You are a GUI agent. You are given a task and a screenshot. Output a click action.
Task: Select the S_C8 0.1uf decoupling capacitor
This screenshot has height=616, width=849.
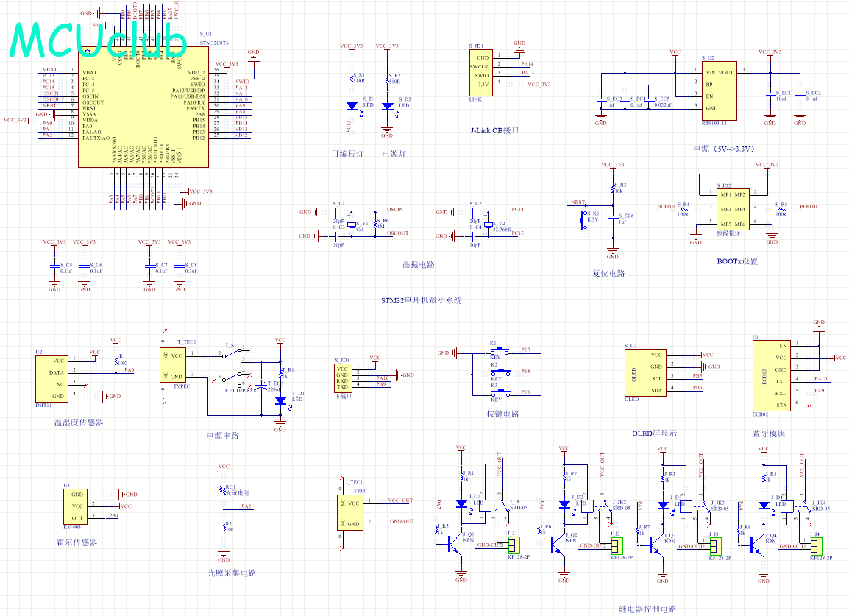click(180, 266)
